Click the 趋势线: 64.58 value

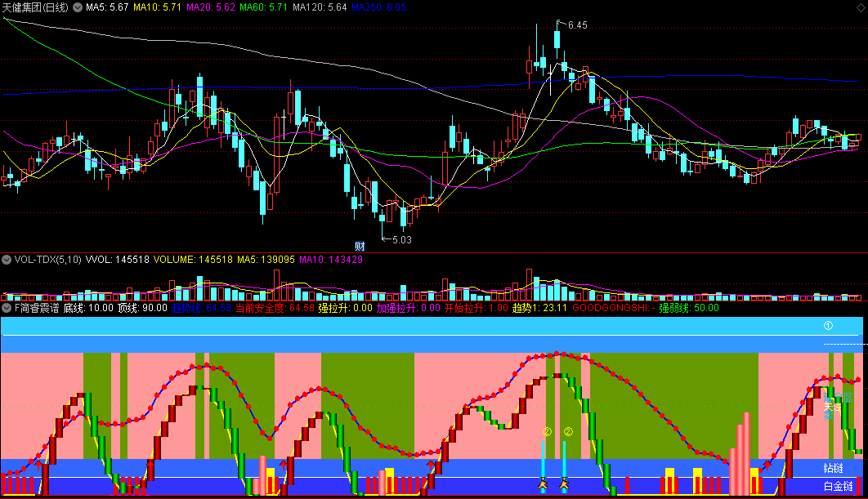[201, 308]
